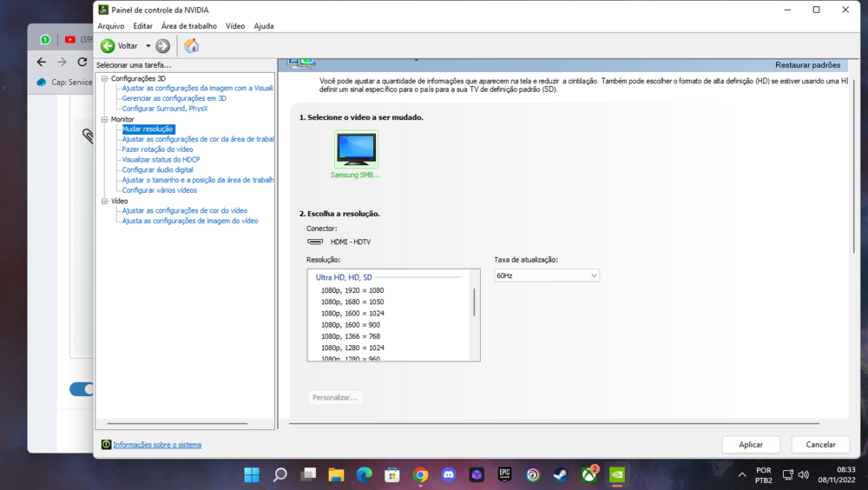The width and height of the screenshot is (868, 490).
Task: Collapse the Configurações 3D tree node
Action: (104, 79)
